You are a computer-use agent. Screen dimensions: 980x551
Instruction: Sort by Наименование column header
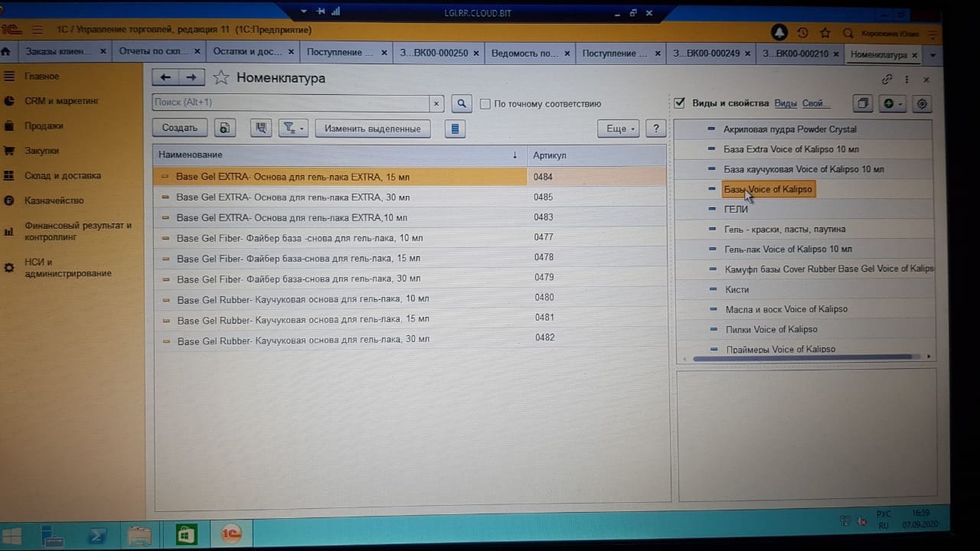point(339,155)
